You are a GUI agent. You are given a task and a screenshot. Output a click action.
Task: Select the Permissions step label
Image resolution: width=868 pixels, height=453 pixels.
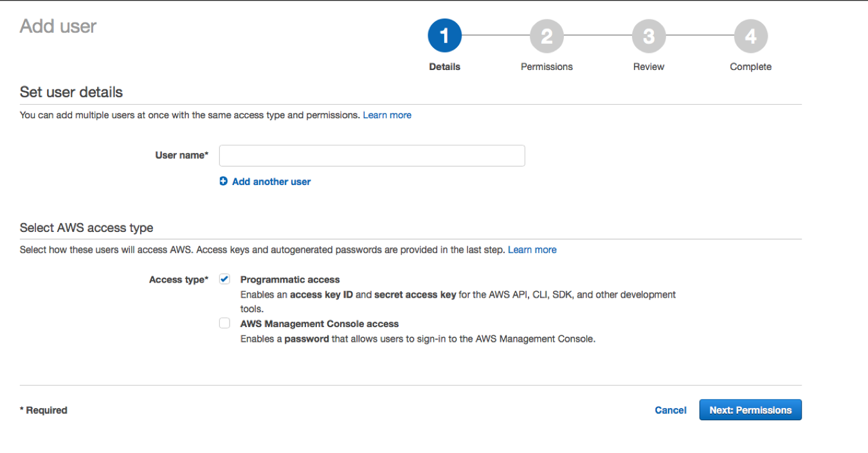547,66
